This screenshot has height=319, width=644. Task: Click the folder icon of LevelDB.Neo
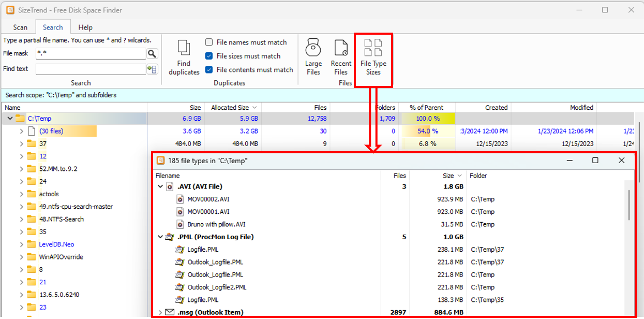(32, 244)
